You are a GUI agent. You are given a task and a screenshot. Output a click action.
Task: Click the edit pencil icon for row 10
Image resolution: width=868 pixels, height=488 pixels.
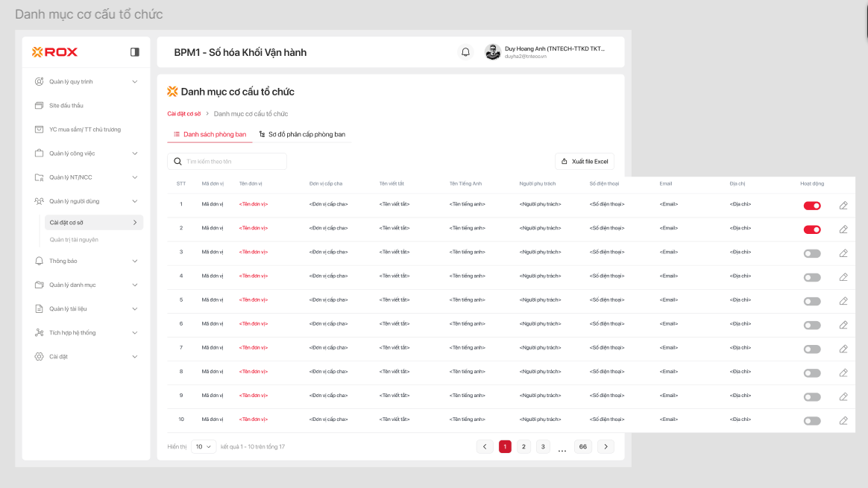[x=843, y=420]
